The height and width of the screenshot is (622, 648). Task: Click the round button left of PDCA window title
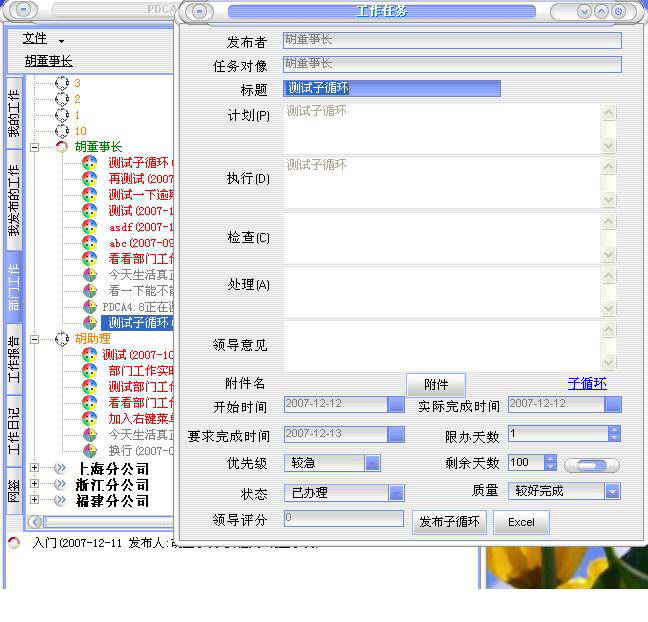tap(24, 9)
